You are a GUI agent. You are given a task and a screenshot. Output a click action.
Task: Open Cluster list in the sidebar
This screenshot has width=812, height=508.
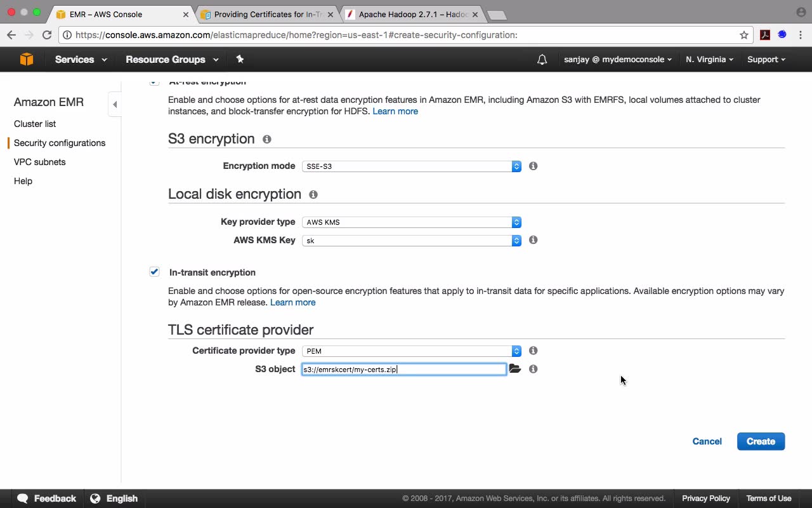tap(35, 124)
